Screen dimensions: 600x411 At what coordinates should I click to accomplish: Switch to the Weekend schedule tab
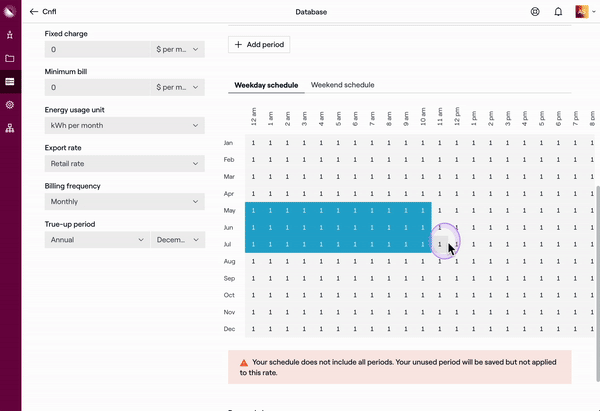[x=342, y=85]
